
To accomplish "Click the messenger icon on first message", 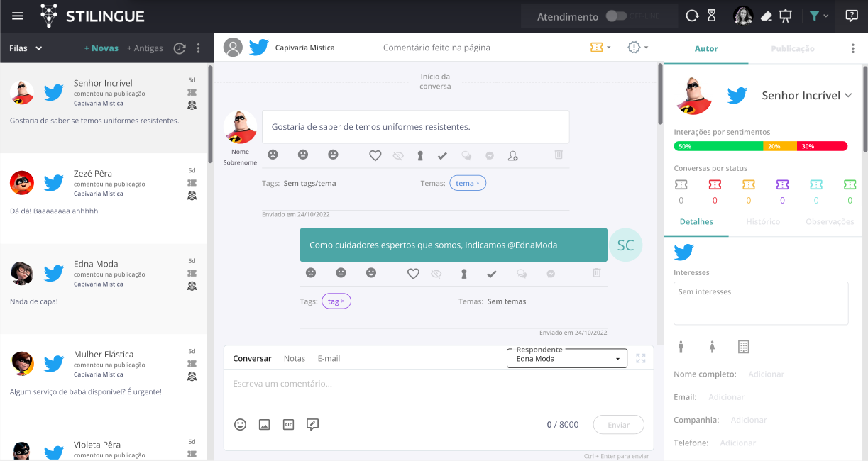I will pyautogui.click(x=490, y=155).
